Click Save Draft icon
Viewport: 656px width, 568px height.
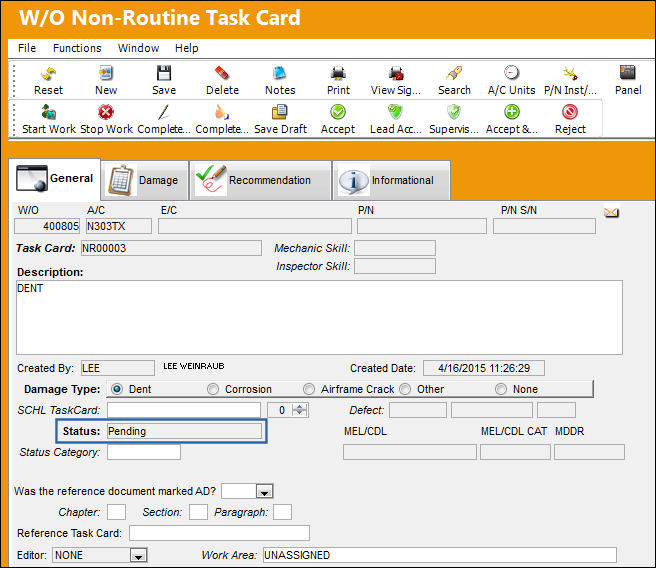(x=279, y=112)
